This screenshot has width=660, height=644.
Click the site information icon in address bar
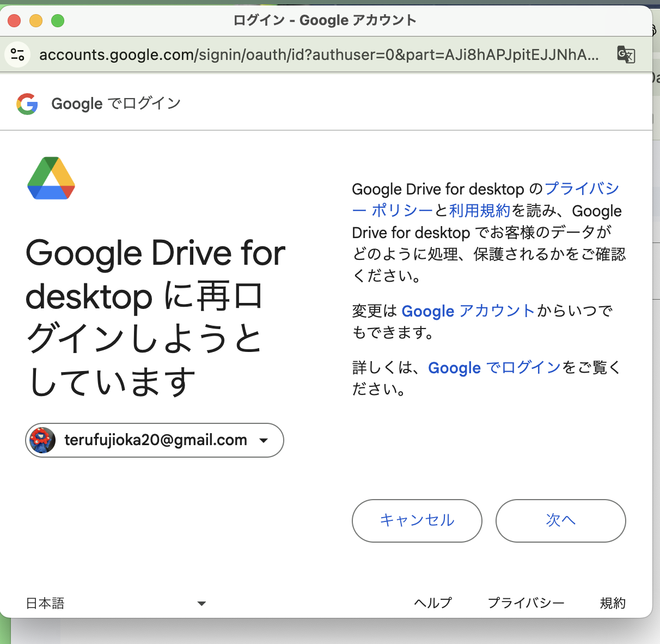pyautogui.click(x=17, y=54)
